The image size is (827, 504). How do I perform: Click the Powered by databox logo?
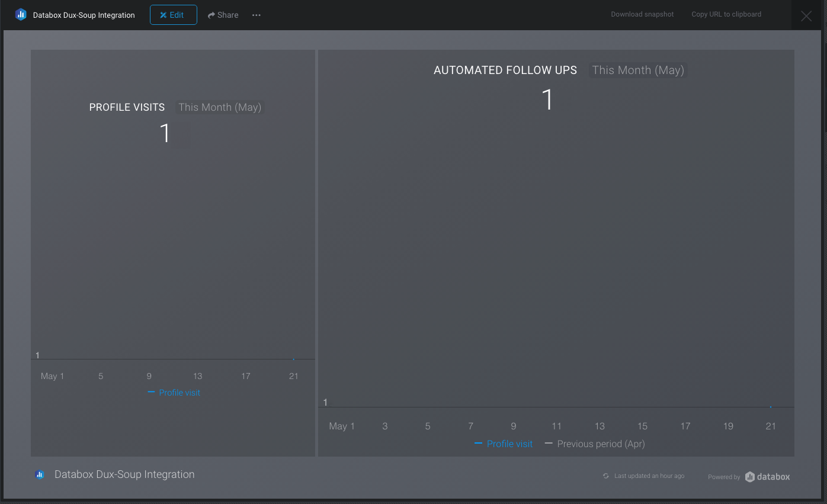[767, 477]
